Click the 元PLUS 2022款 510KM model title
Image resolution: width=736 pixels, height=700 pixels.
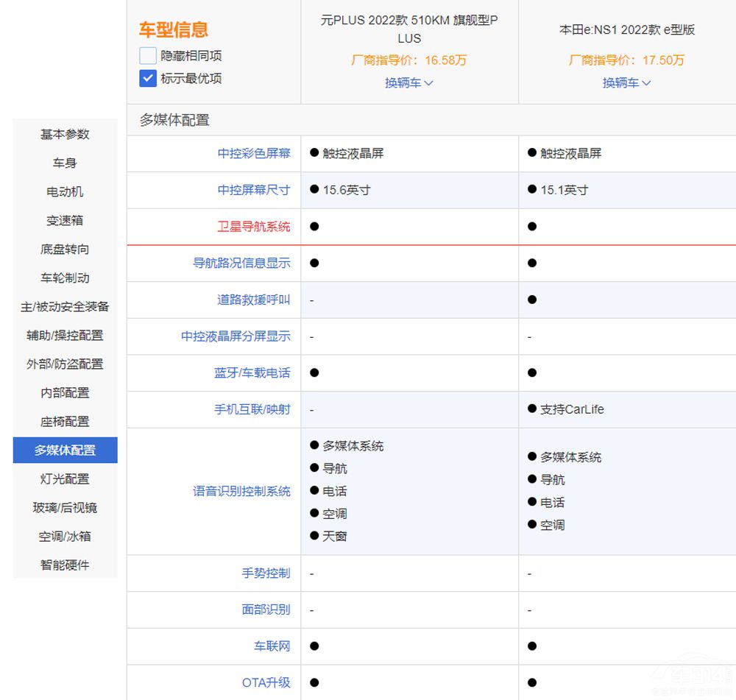[x=409, y=29]
